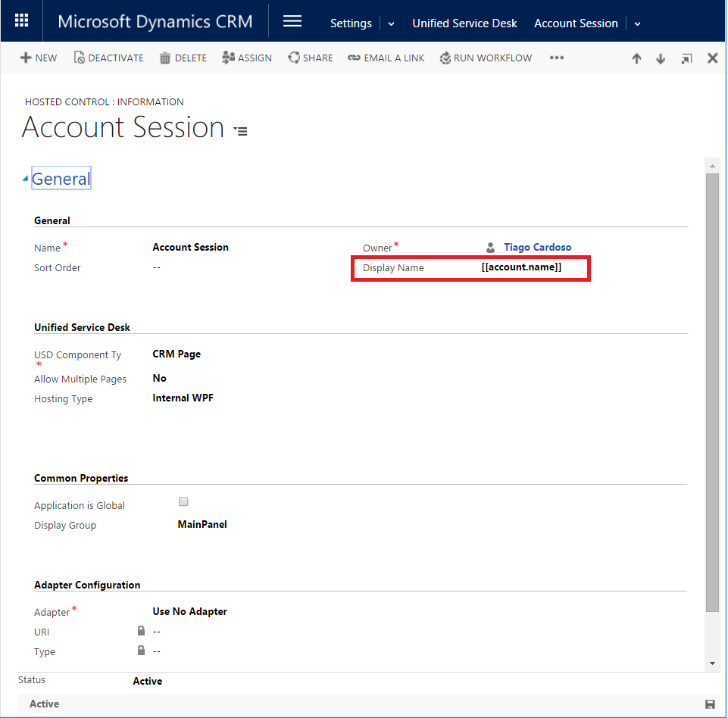Click RUN WORKFLOW command
The height and width of the screenshot is (718, 728).
[x=486, y=58]
